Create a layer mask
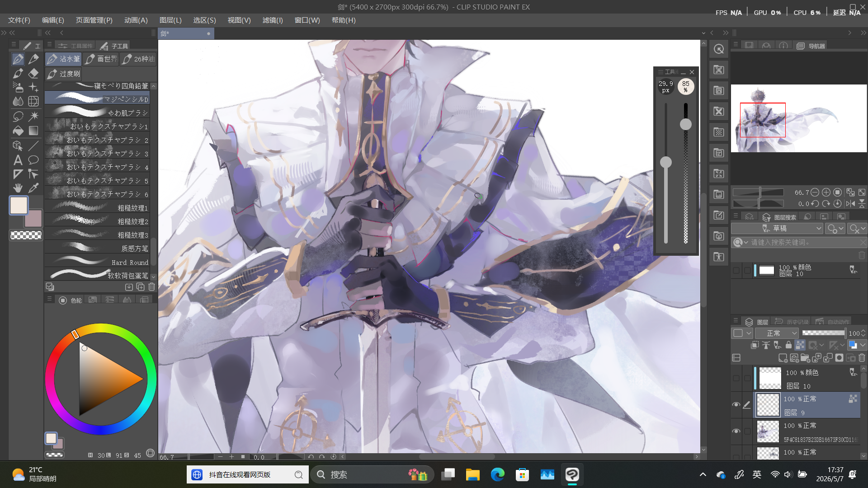868x488 pixels. pyautogui.click(x=839, y=358)
